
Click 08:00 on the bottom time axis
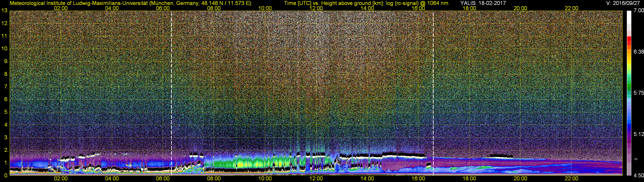tap(214, 179)
